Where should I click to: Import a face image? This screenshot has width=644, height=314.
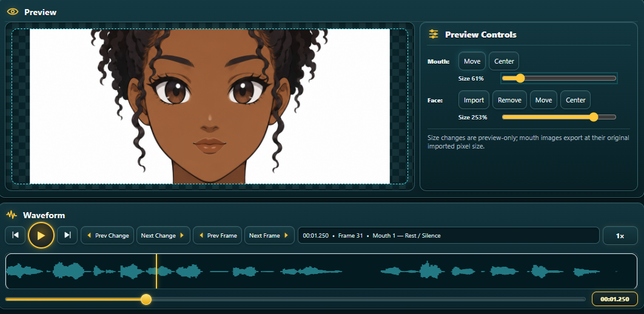[x=474, y=100]
